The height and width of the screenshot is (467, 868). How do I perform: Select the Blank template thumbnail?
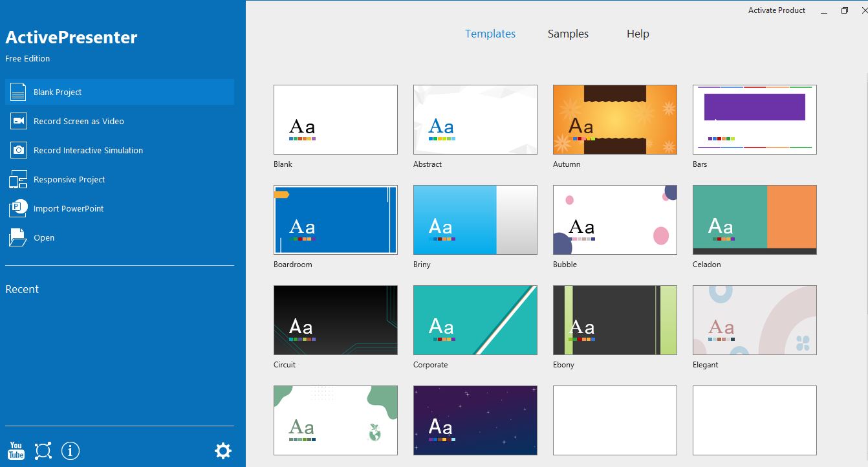(x=336, y=120)
